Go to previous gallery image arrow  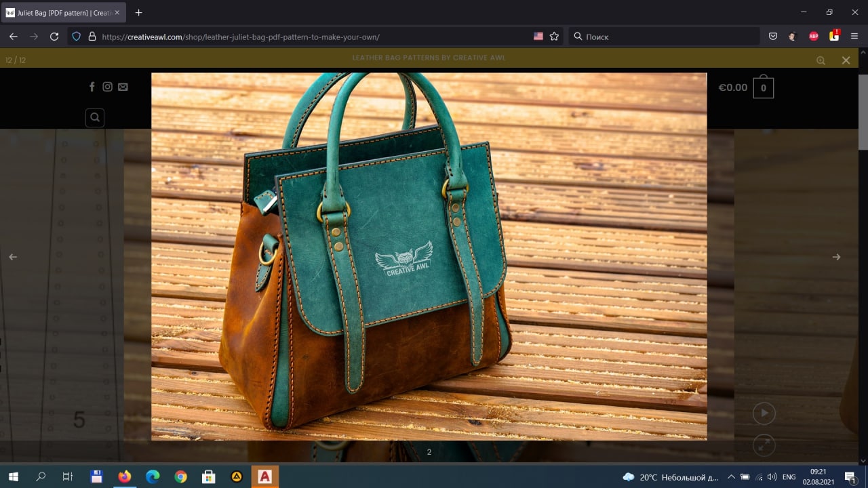[12, 257]
